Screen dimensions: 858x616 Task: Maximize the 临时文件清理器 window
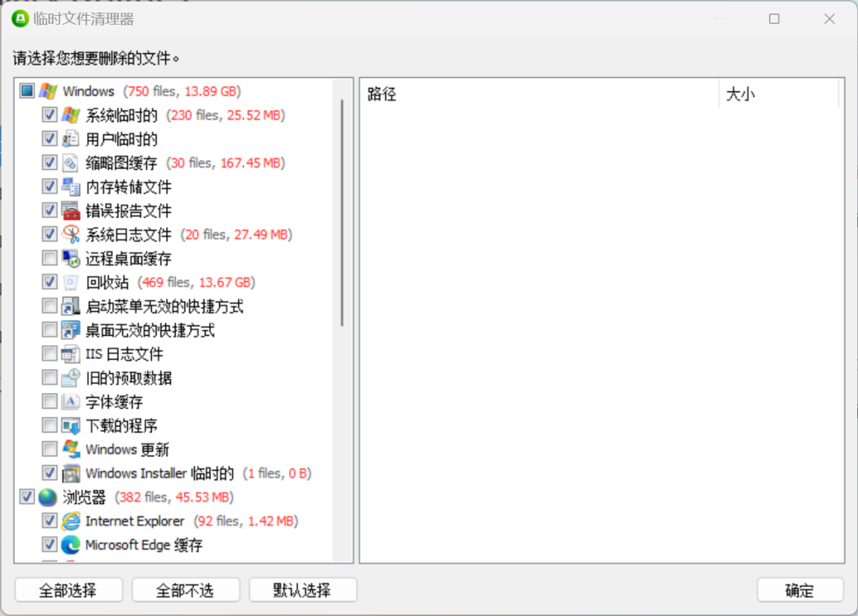click(775, 19)
